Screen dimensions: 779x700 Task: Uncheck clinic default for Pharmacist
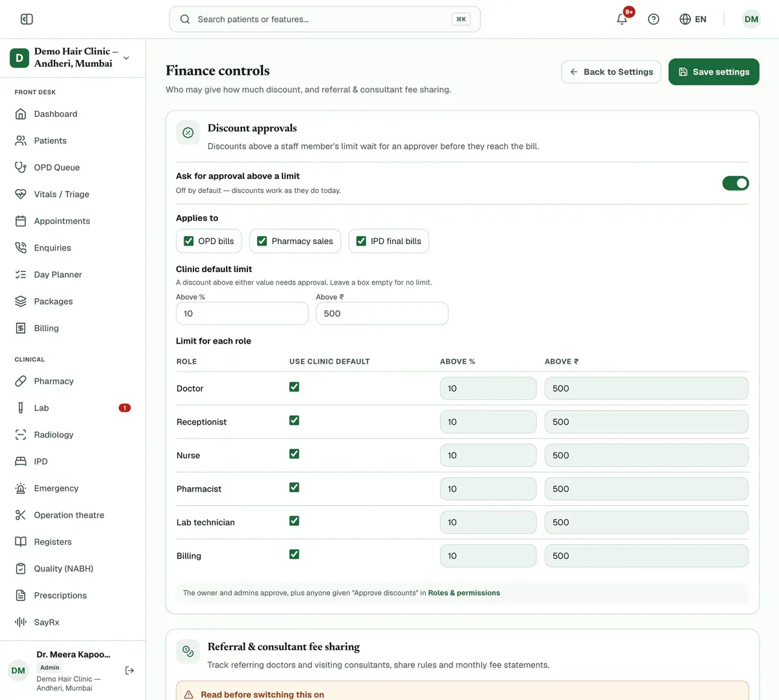tap(294, 488)
